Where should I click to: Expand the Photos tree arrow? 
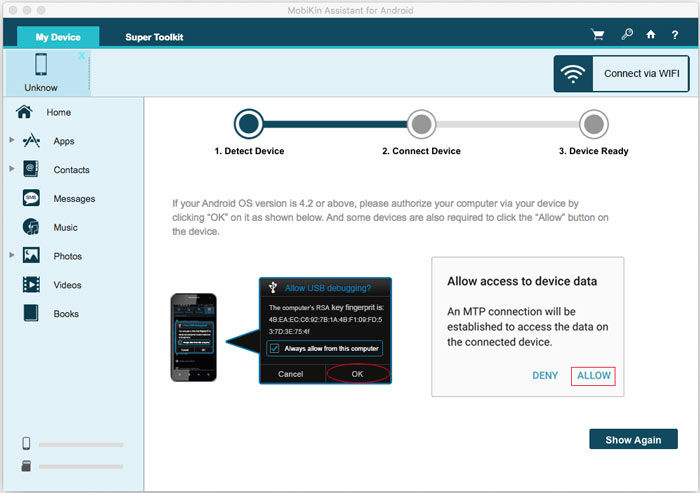click(x=12, y=255)
